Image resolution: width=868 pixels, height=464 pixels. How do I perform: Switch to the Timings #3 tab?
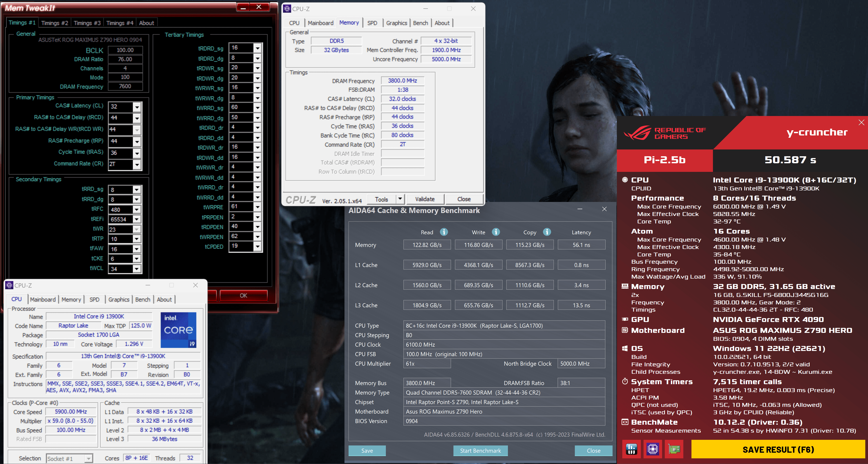(87, 23)
